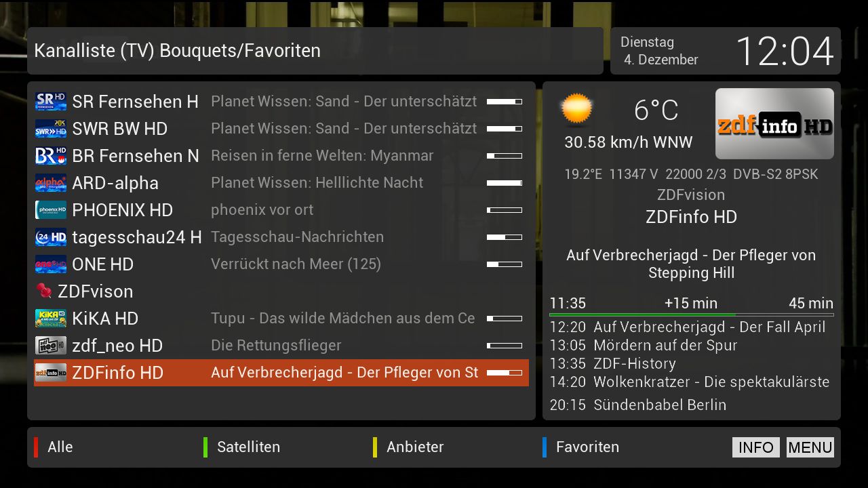
Task: Select highlighted ZDFinfo HD channel name
Action: coord(117,373)
